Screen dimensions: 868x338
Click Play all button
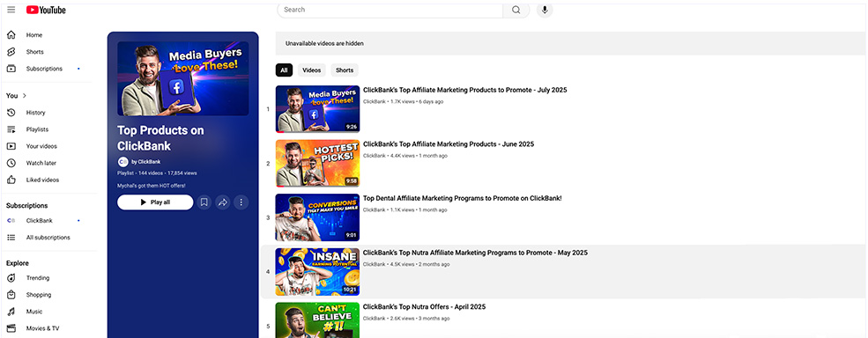click(155, 202)
